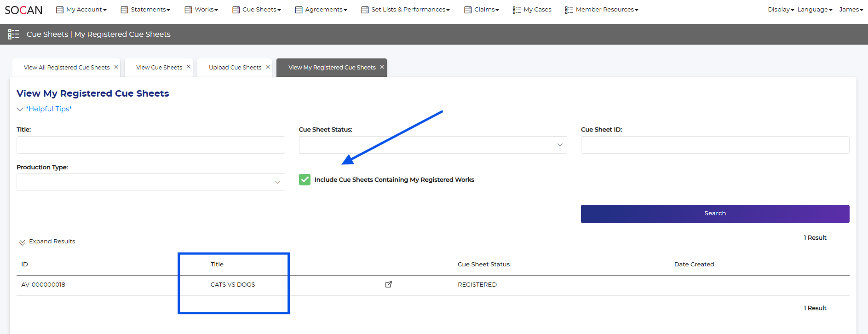Click the Cue Sheets header list icon
The image size is (868, 334).
[x=14, y=34]
